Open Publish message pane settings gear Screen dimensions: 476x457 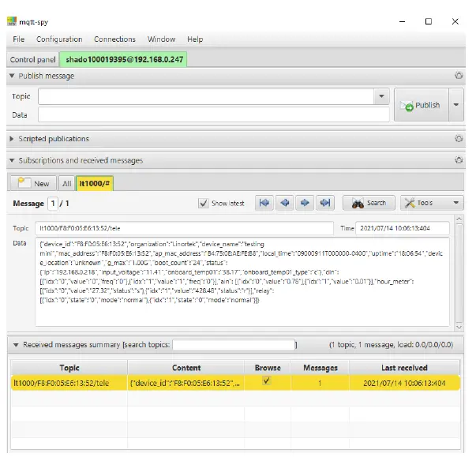pyautogui.click(x=459, y=76)
